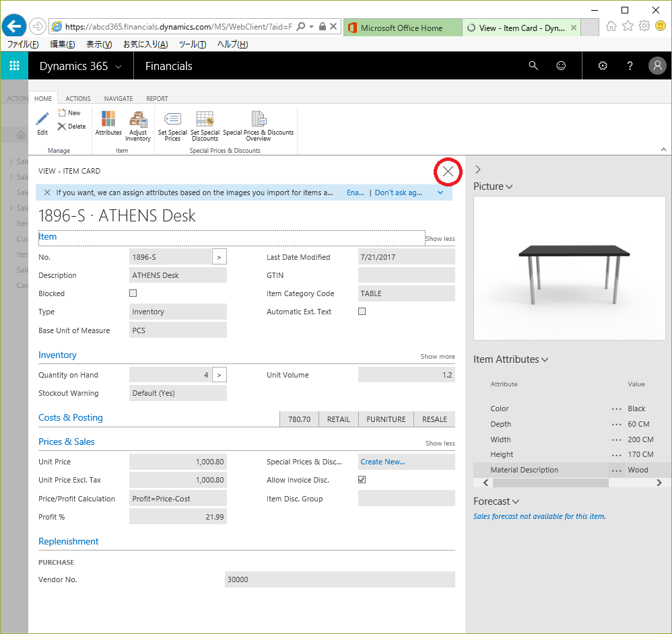
Task: Switch to the NAVIGATE ribbon tab
Action: (119, 98)
